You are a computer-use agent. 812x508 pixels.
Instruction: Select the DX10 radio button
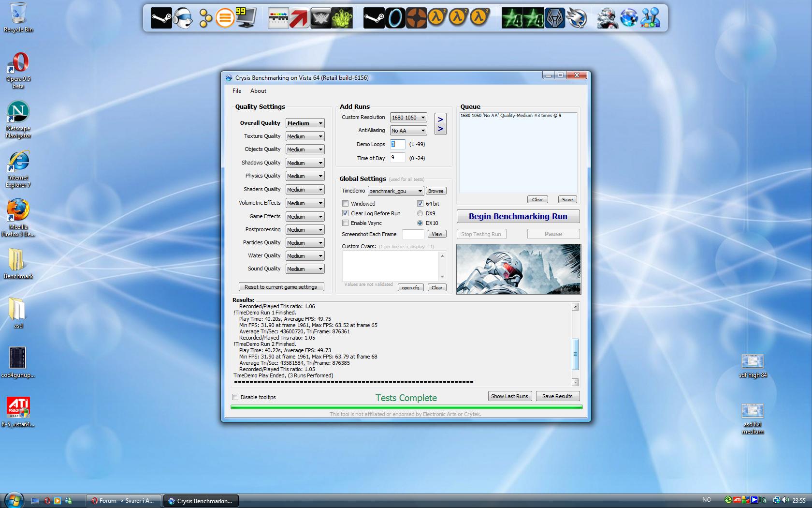[420, 223]
